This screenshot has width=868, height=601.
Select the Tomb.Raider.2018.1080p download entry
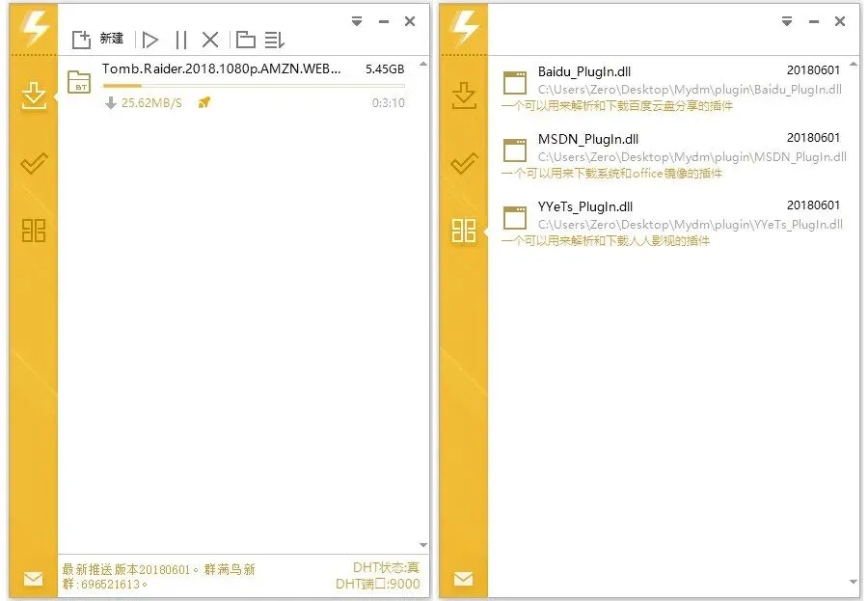238,85
